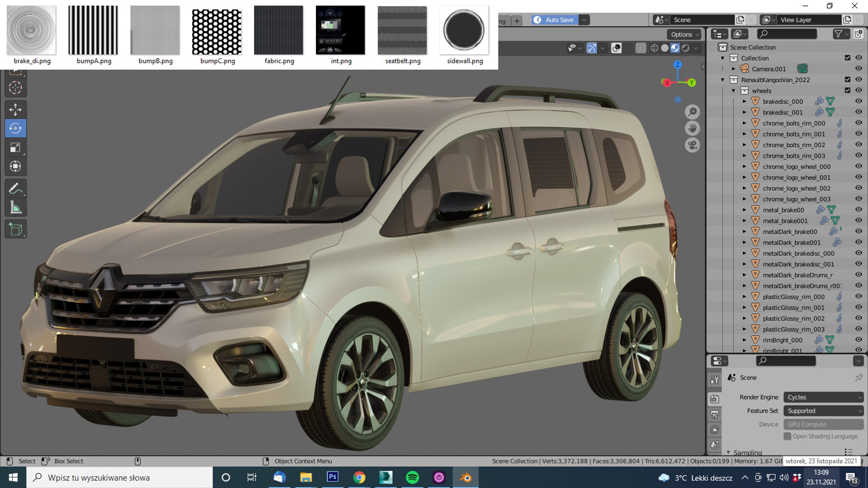Toggle the camera view icon

[x=692, y=145]
